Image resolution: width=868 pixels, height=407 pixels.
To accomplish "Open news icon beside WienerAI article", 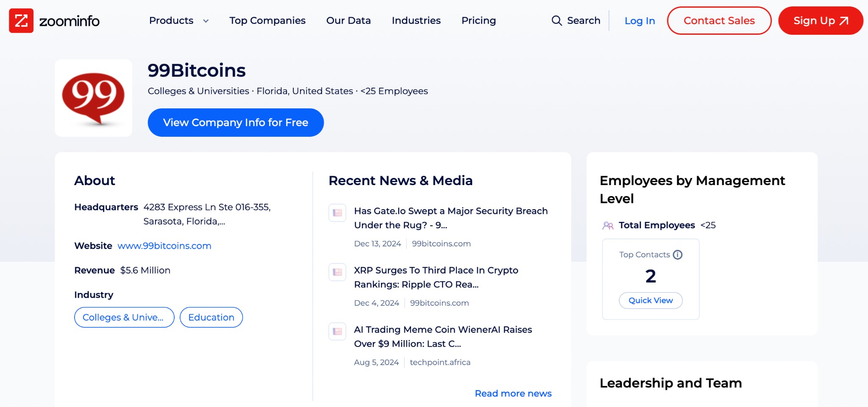I will [337, 331].
